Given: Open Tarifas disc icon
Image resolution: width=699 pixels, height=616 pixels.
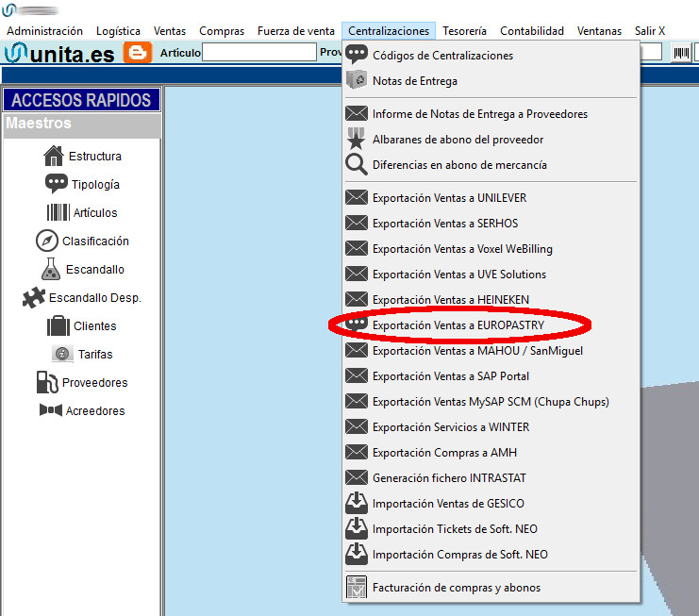Looking at the screenshot, I should 62,354.
